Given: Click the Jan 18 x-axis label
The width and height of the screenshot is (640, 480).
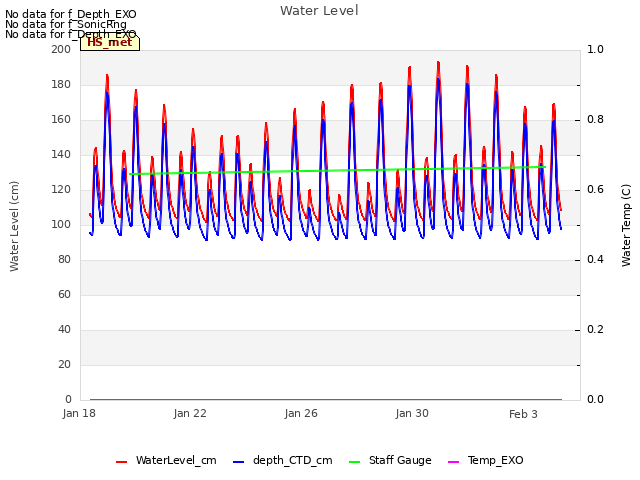Looking at the screenshot, I should click(x=79, y=413).
